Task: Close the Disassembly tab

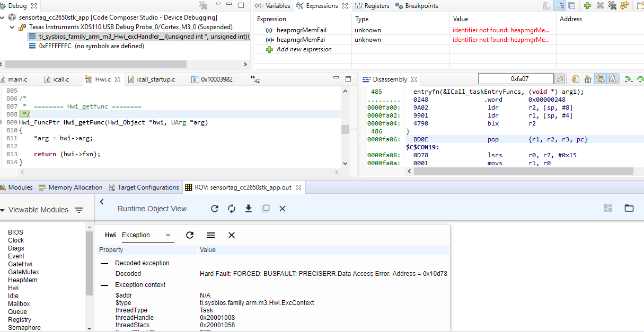Action: click(414, 79)
